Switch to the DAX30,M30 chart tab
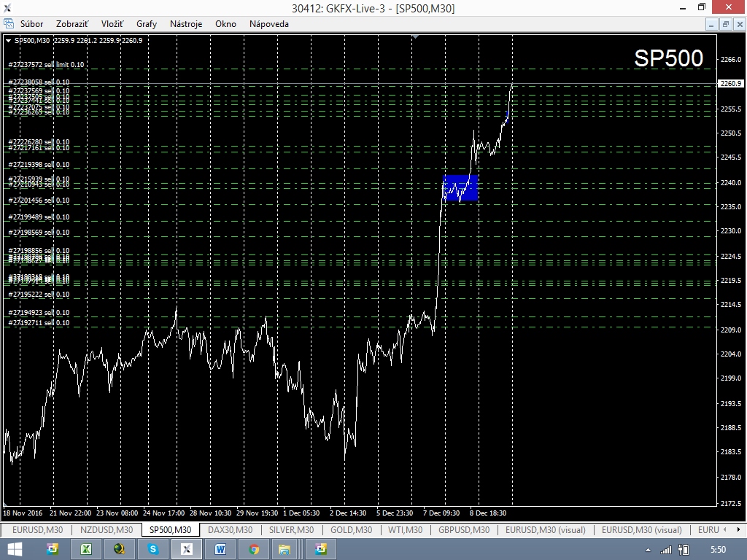Image resolution: width=747 pixels, height=560 pixels. click(x=230, y=529)
